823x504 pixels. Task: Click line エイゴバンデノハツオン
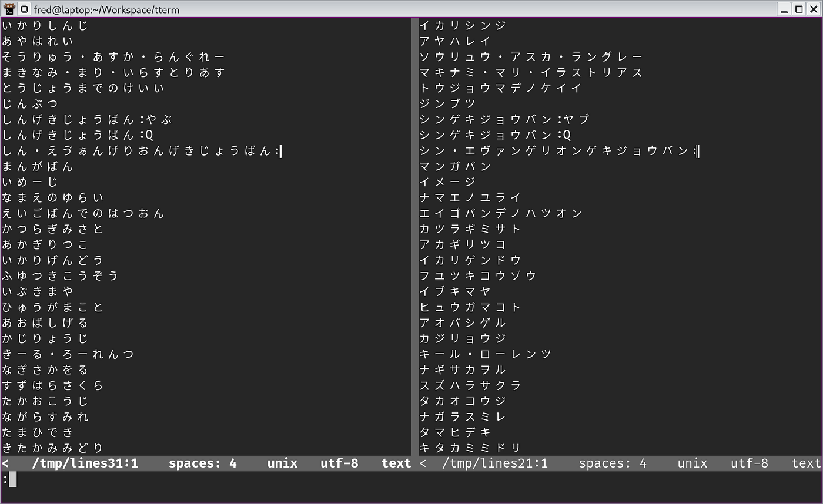click(501, 213)
